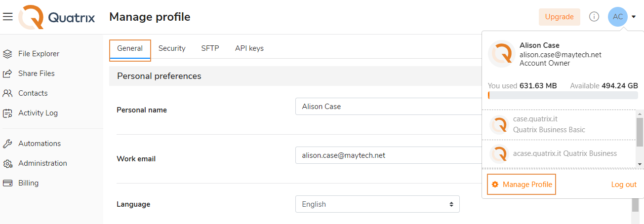Open the hamburger menu icon
Image resolution: width=644 pixels, height=224 pixels.
pyautogui.click(x=7, y=17)
